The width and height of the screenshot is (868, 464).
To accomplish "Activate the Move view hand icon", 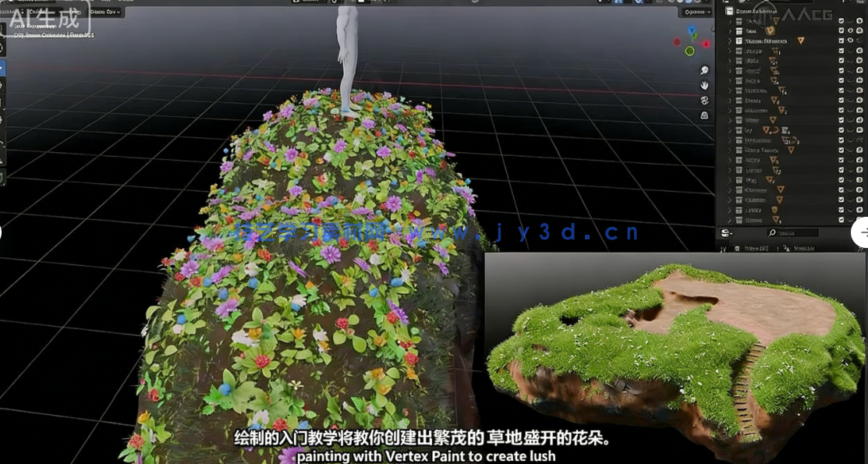I will [705, 85].
